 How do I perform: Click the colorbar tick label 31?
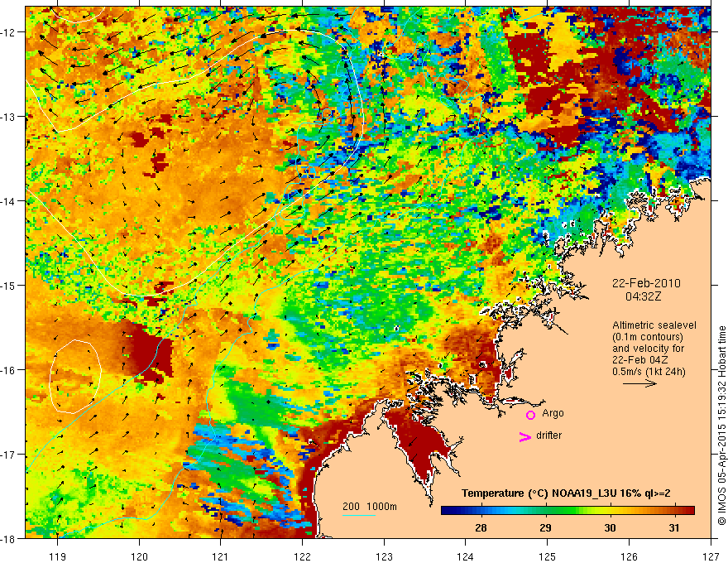coord(674,527)
